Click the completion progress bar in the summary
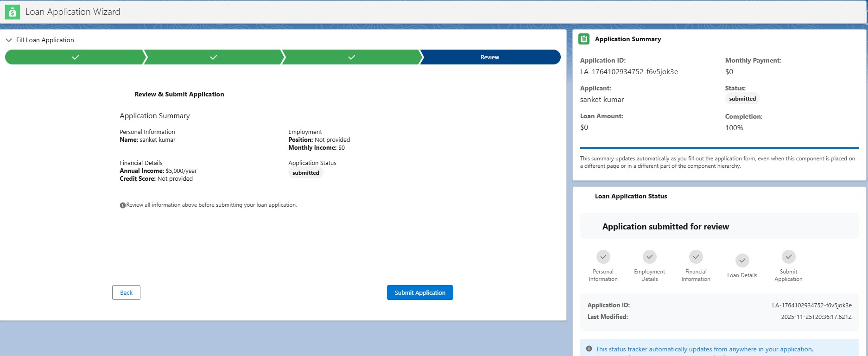Viewport: 868px width, 356px height. click(x=720, y=148)
